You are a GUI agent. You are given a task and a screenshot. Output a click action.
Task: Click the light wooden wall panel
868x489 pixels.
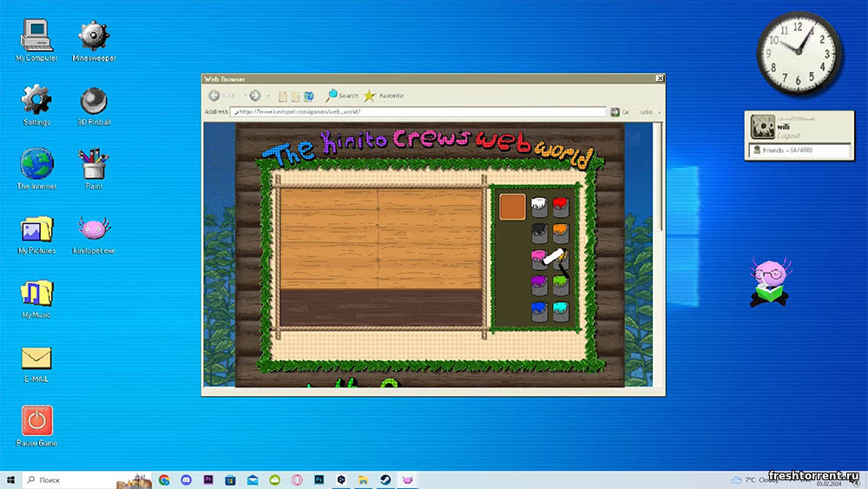(381, 239)
